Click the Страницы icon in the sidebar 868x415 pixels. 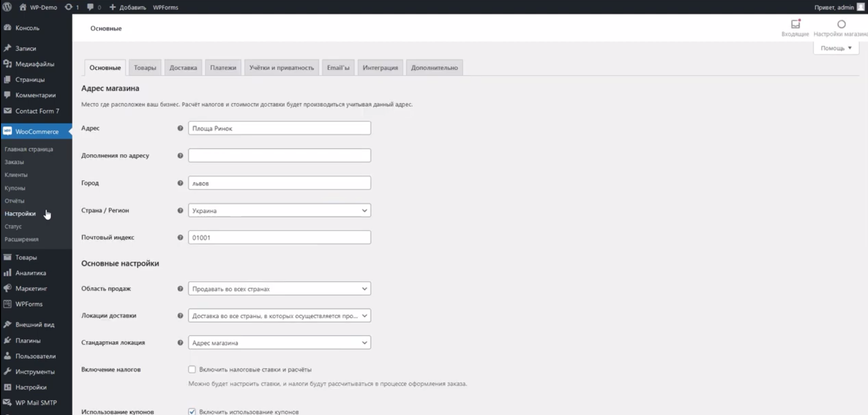[x=8, y=79]
